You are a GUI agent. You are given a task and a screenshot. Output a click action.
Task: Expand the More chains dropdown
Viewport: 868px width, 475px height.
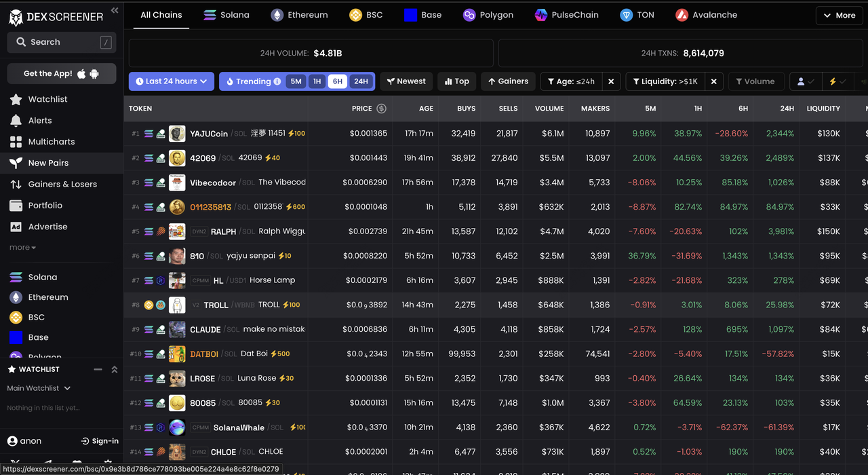[839, 15]
